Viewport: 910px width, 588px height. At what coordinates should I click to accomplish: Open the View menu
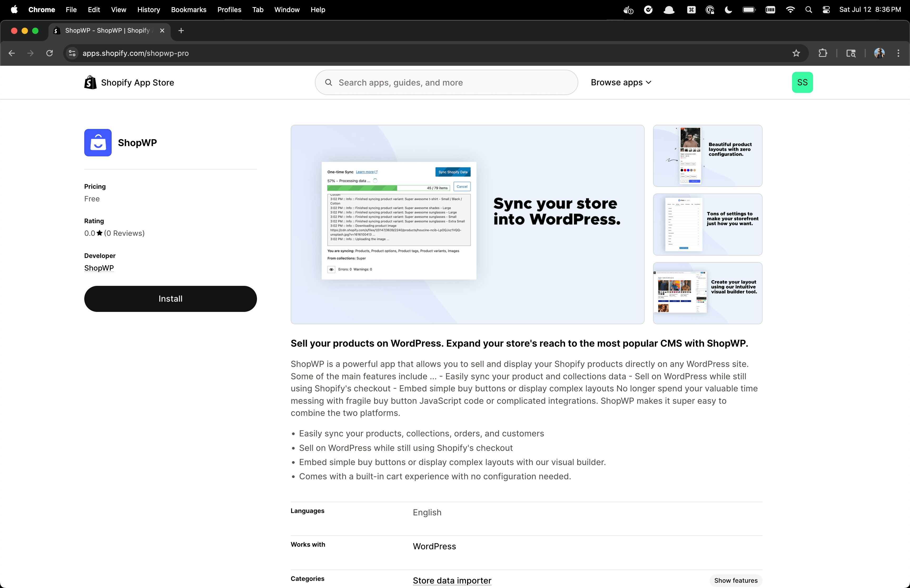pyautogui.click(x=118, y=9)
